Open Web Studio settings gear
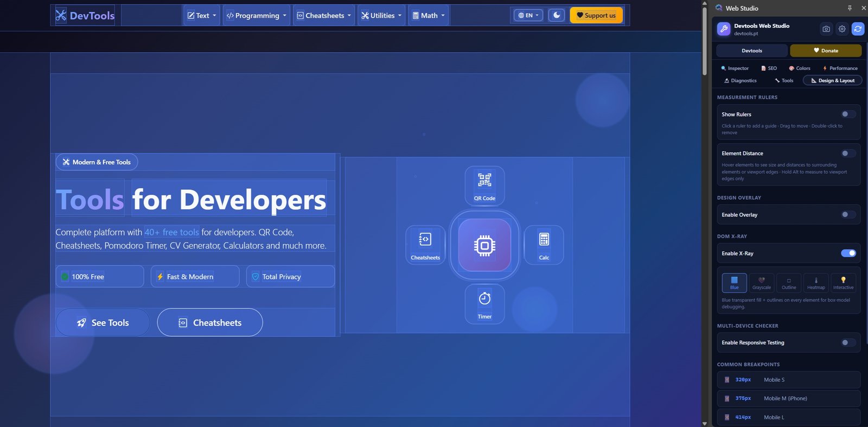This screenshot has height=427, width=868. tap(842, 29)
